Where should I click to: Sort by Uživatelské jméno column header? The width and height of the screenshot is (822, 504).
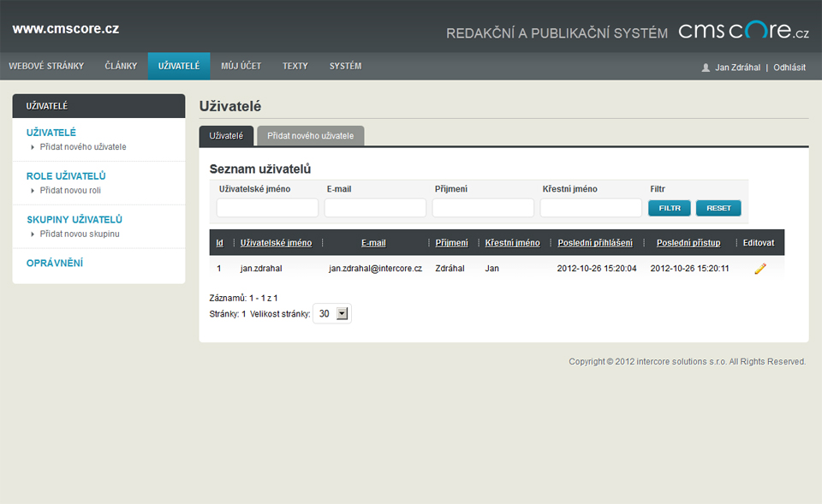click(x=276, y=242)
